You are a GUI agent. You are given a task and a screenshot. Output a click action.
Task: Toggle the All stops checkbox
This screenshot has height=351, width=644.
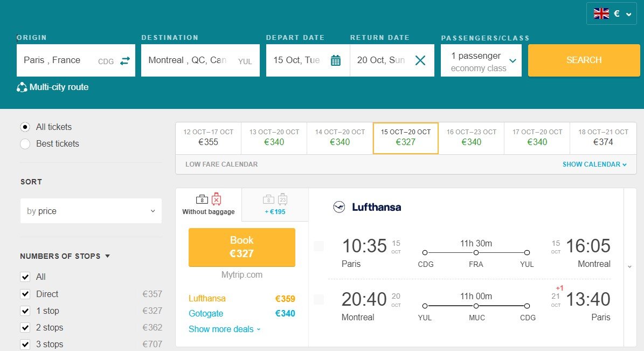coord(25,277)
